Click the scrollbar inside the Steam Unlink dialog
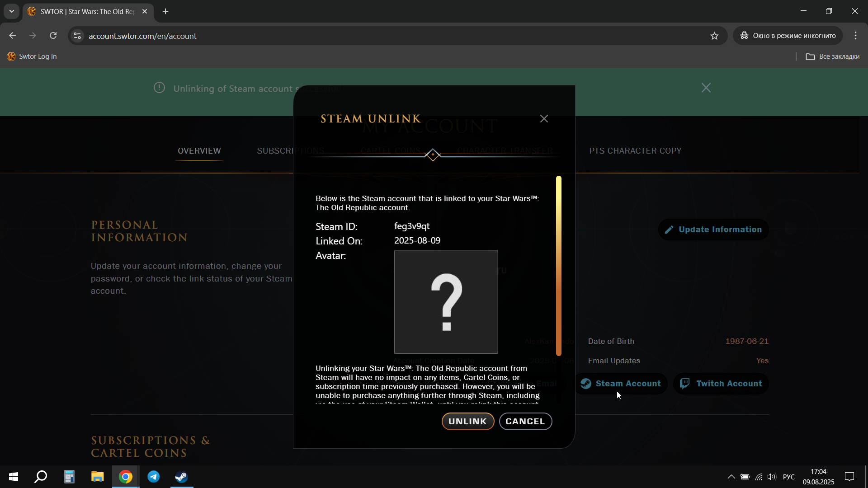The height and width of the screenshot is (488, 868). point(559,265)
